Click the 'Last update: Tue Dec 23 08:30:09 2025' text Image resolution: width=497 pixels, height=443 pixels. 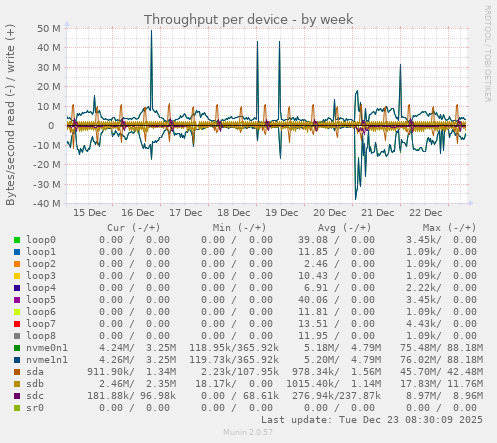[372, 420]
